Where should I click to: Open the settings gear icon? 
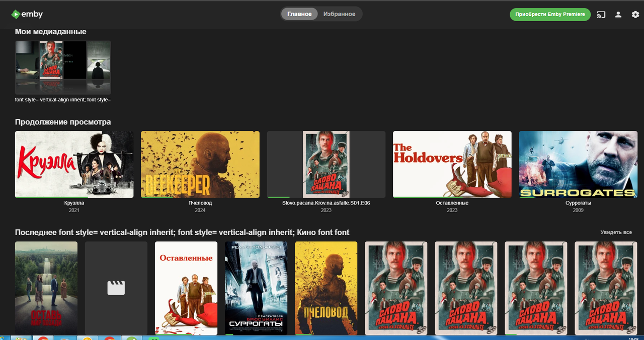pyautogui.click(x=635, y=15)
